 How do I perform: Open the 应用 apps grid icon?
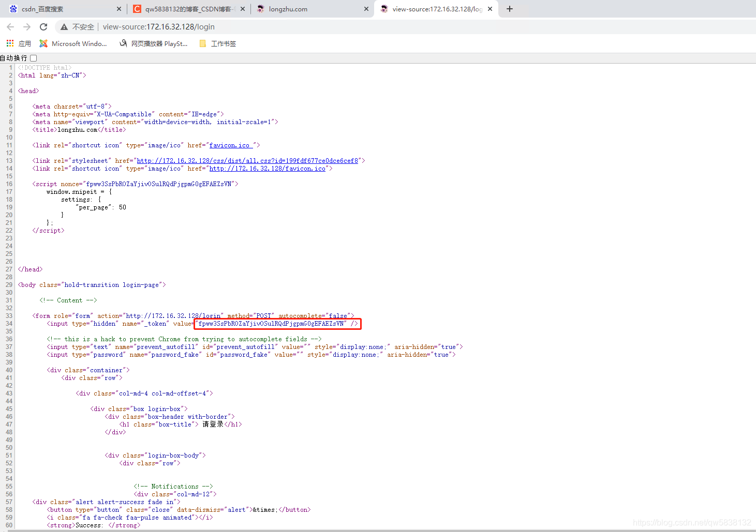point(10,43)
